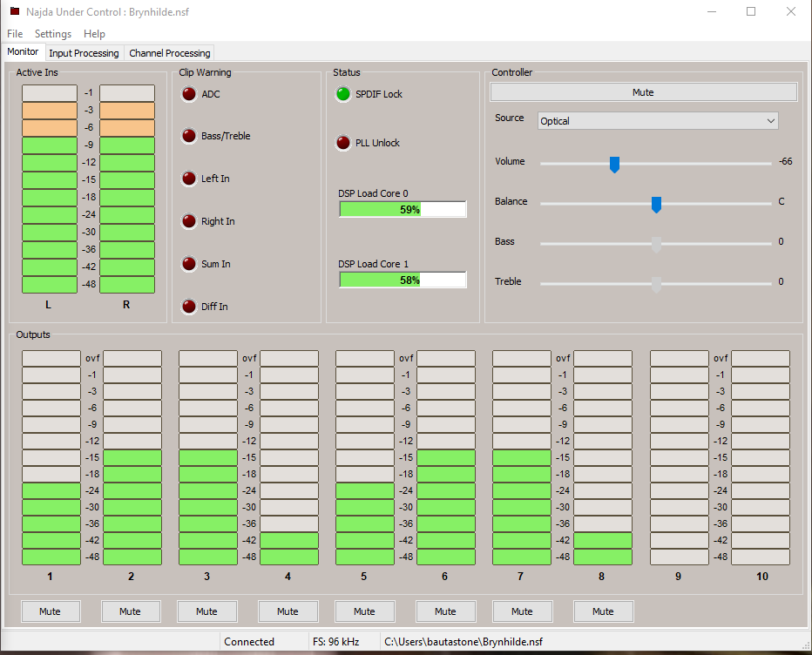This screenshot has height=655, width=812.
Task: Switch to the Input Processing tab
Action: click(x=84, y=53)
